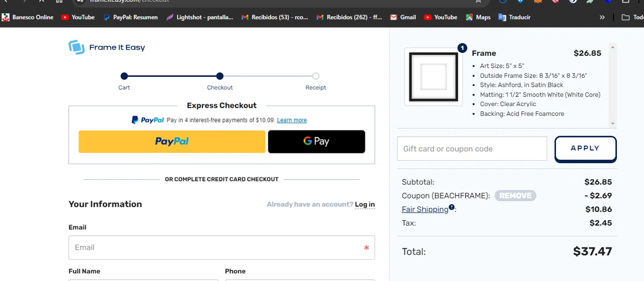Open the Maps bookmark
This screenshot has width=644, height=281.
click(x=478, y=17)
